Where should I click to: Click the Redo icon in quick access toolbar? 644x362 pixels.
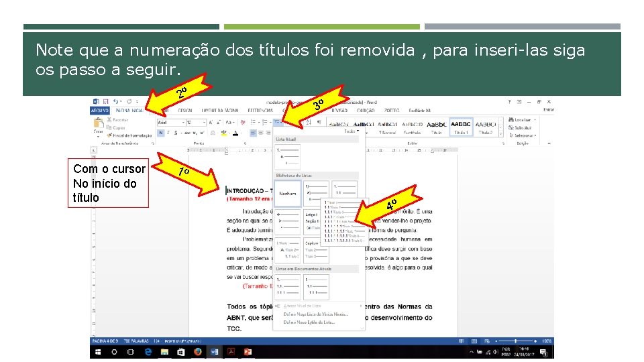pos(129,101)
